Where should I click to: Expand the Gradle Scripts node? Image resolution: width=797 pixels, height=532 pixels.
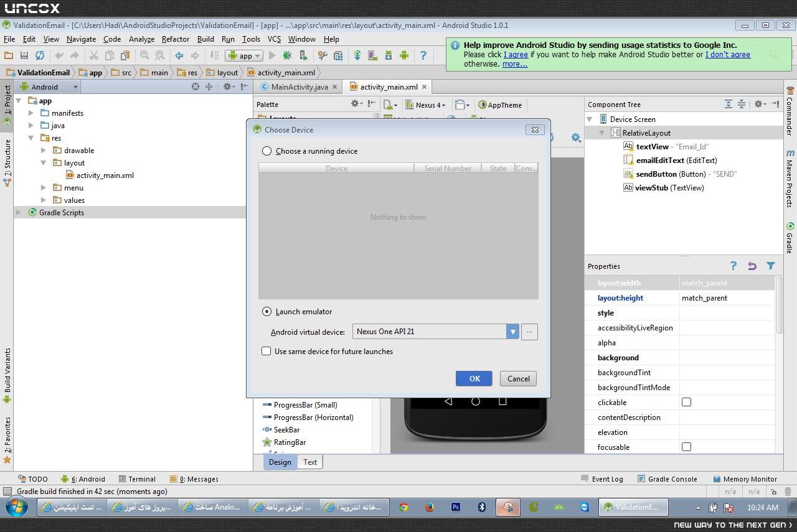click(x=19, y=212)
